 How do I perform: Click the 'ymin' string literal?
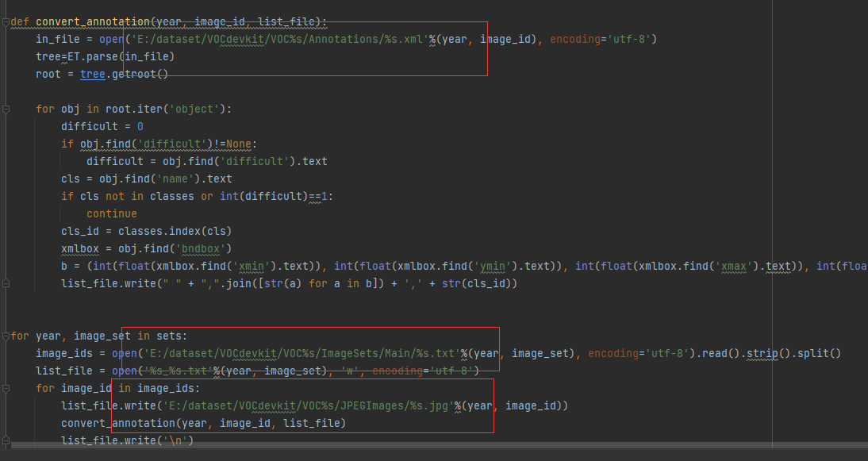point(493,266)
